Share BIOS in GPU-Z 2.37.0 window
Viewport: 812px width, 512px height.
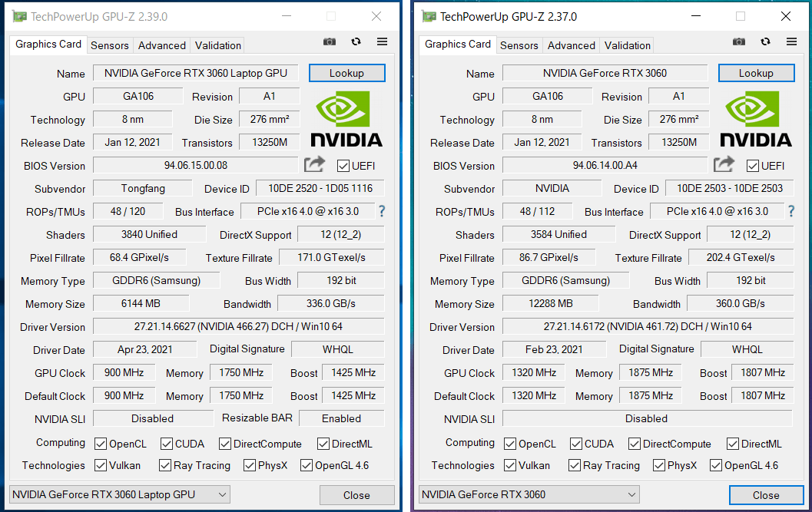click(x=724, y=164)
